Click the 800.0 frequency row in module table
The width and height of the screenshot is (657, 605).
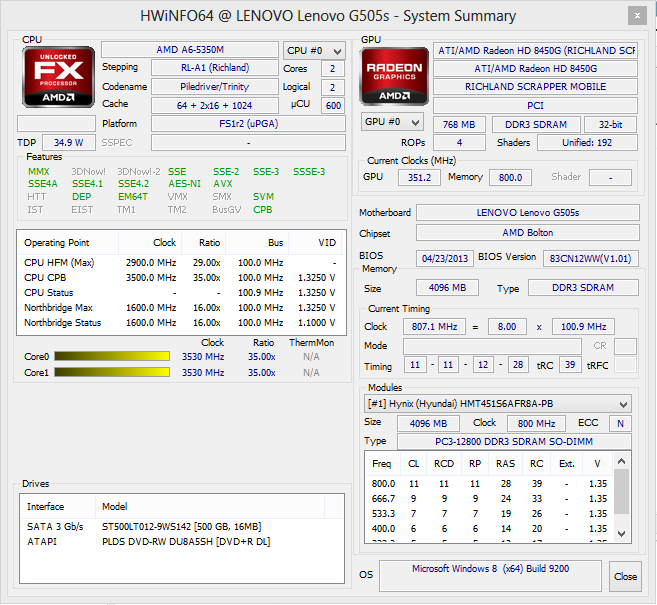click(489, 483)
